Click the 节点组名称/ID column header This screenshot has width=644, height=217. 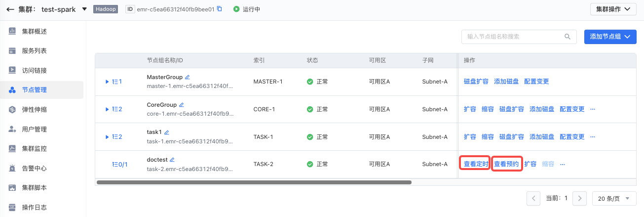(165, 60)
